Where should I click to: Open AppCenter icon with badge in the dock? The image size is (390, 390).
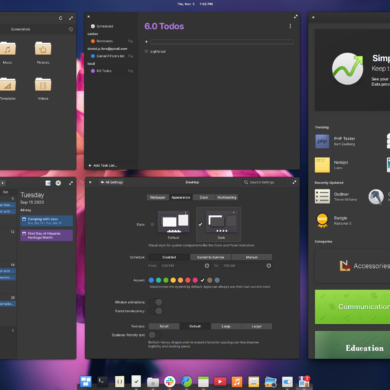pyautogui.click(x=304, y=381)
